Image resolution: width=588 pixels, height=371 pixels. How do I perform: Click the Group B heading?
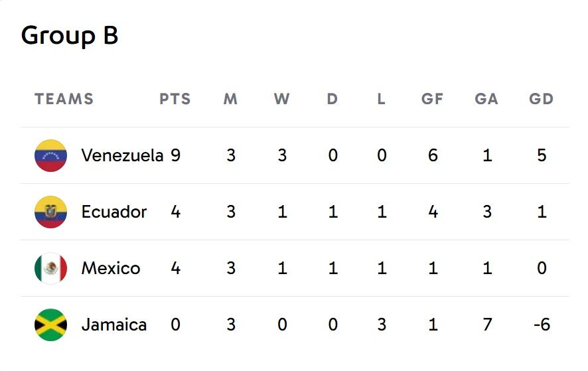70,35
